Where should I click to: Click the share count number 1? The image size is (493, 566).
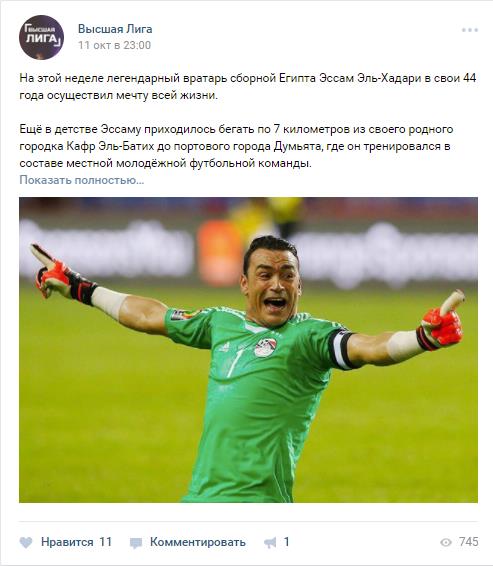coord(287,542)
